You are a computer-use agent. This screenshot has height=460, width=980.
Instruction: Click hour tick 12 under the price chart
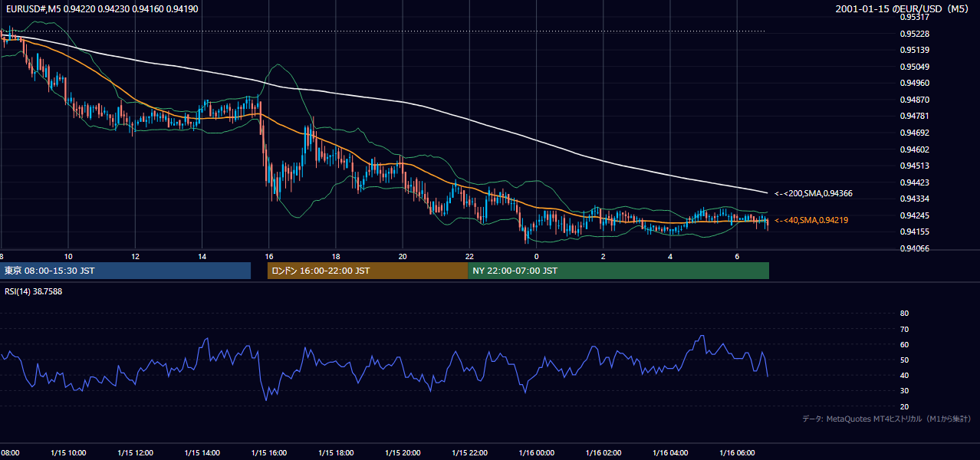coord(135,256)
